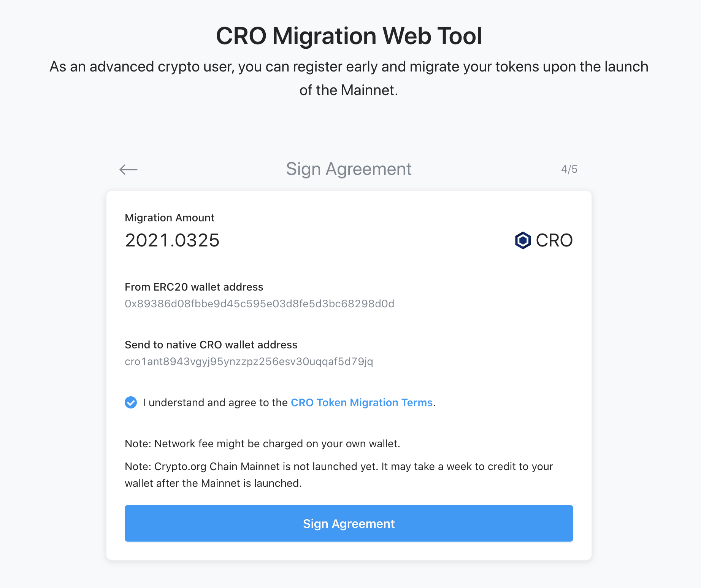Click the native CRO address cro1ant8943...

point(249,361)
